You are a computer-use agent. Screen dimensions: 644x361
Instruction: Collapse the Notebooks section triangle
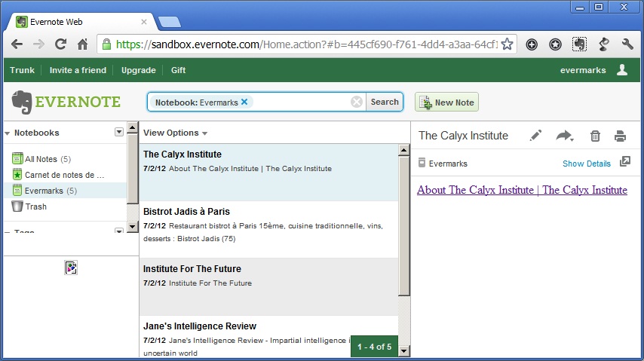pyautogui.click(x=7, y=133)
